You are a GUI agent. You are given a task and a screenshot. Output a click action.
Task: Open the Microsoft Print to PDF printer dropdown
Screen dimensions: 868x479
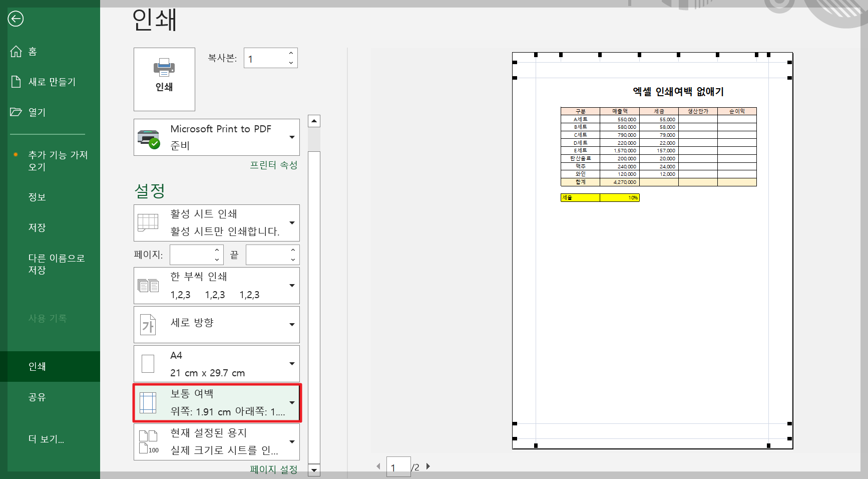click(x=292, y=137)
